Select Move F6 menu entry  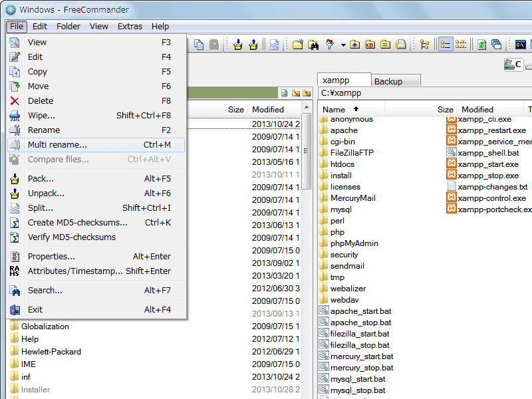tap(96, 86)
